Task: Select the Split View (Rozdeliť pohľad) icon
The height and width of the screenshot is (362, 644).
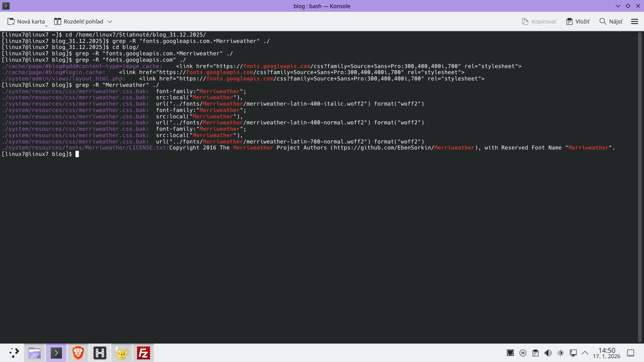Action: 57,21
